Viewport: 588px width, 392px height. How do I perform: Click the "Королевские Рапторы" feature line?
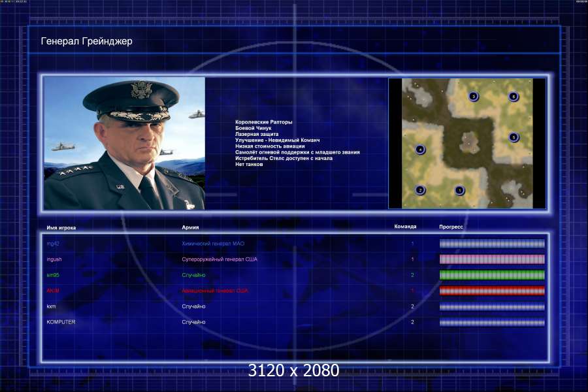pos(264,122)
